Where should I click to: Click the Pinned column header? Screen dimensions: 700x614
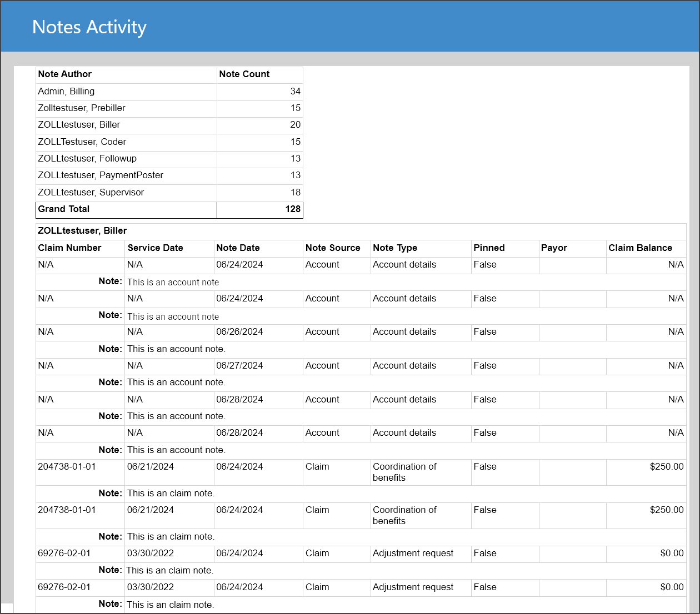(x=489, y=248)
